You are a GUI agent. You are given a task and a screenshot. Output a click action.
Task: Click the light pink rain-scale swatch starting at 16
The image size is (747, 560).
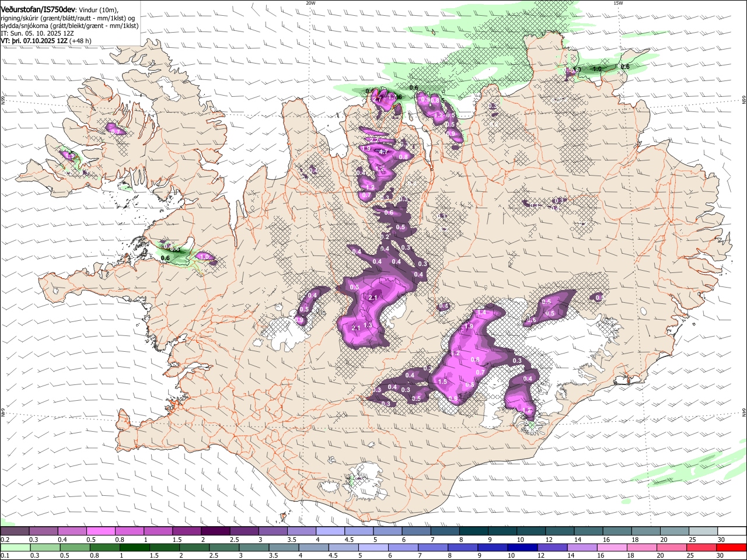coord(612,548)
